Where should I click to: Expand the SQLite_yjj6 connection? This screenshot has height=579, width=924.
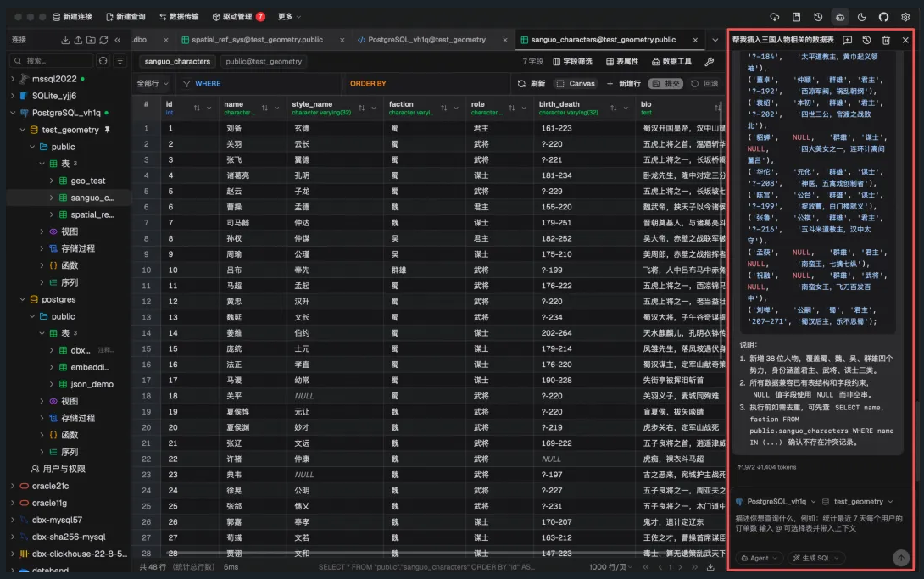coord(13,96)
